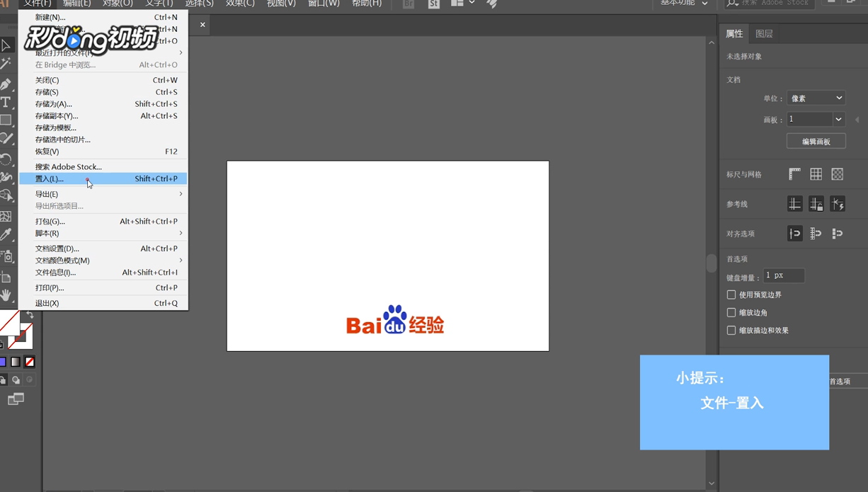The height and width of the screenshot is (492, 868).
Task: Select the Paintbrush tool
Action: pos(6,139)
